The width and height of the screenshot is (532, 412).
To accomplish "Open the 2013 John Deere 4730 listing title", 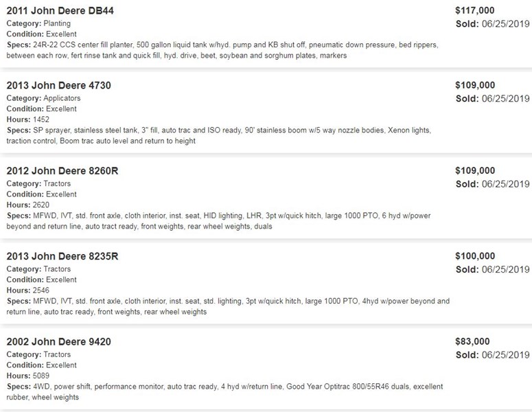I will 59,85.
